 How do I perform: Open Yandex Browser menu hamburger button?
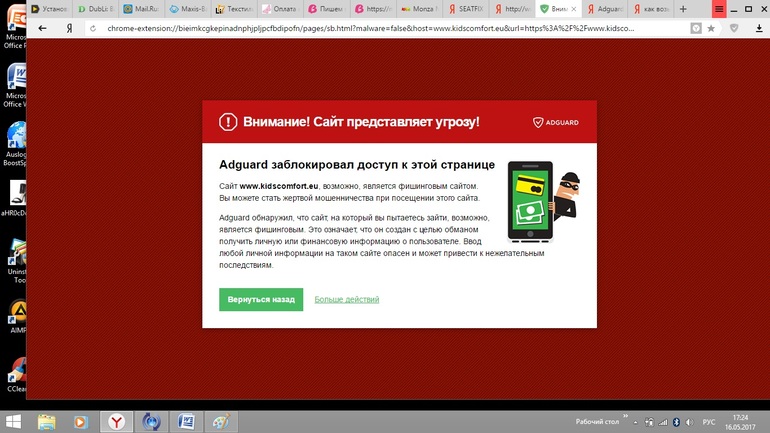click(x=718, y=9)
